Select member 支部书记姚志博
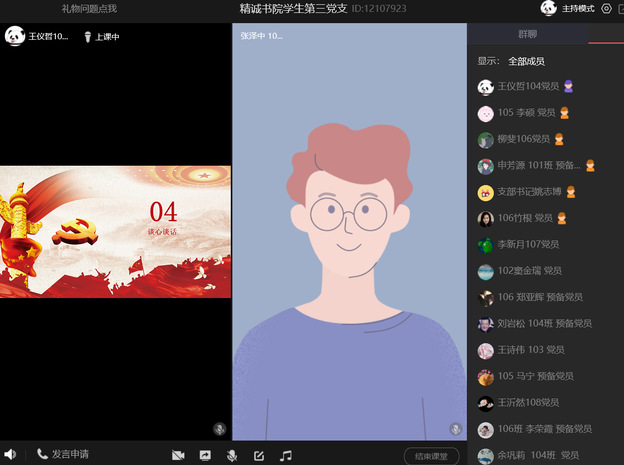The width and height of the screenshot is (624, 465). [x=528, y=192]
